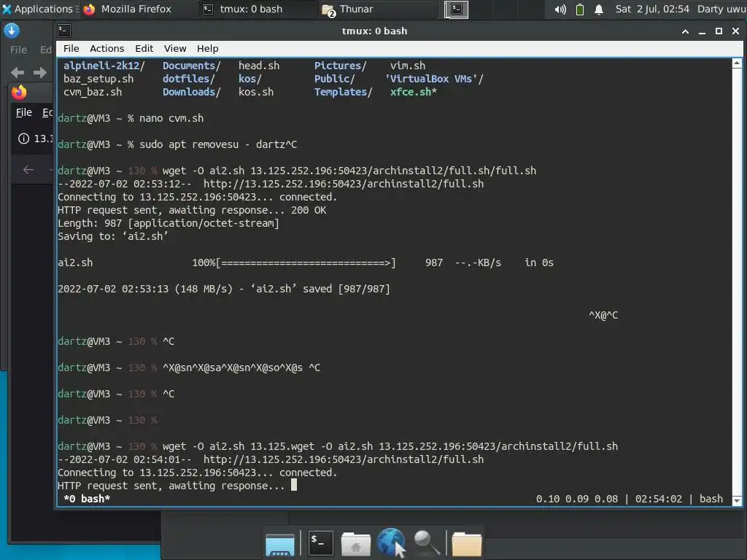Click the 'alpineli-2k12/' directory name
747x560 pixels.
point(104,66)
